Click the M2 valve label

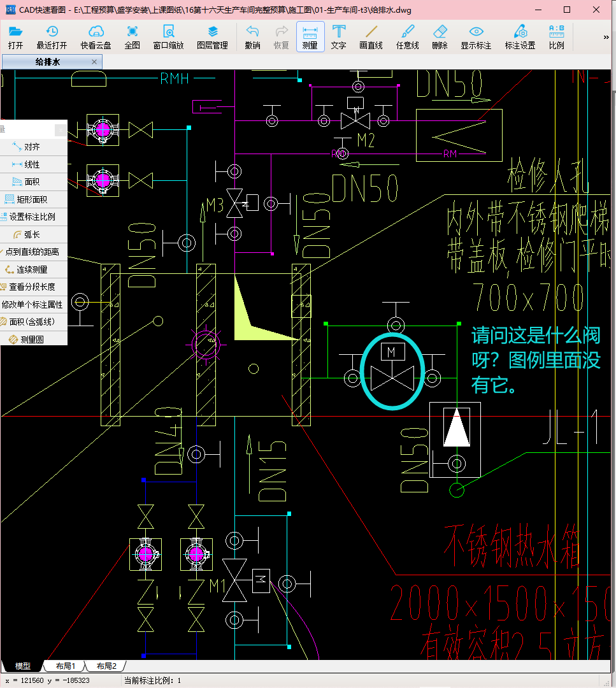point(366,140)
